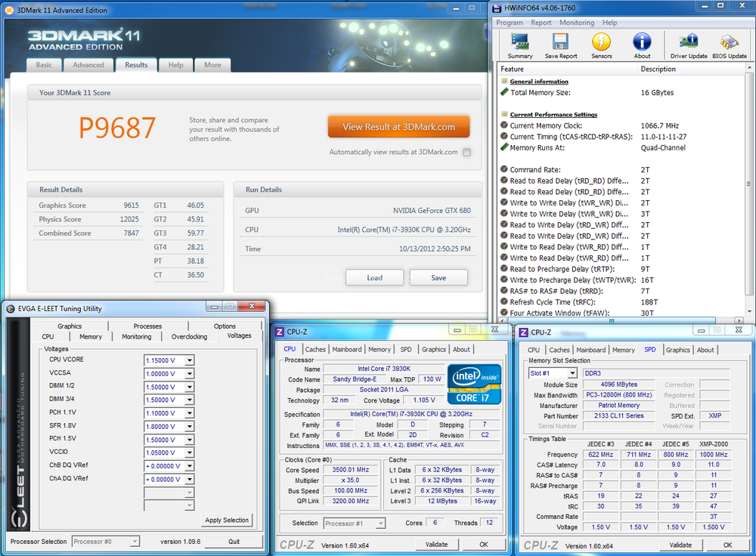
Task: Click View Result at 3DMark.com button
Action: (x=398, y=127)
